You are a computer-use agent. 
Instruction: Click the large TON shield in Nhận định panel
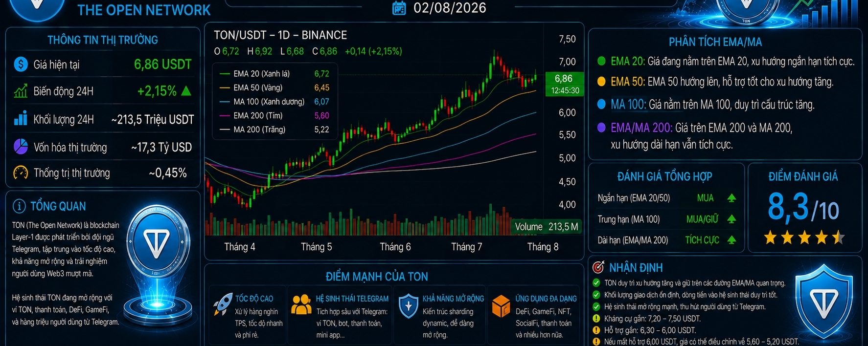[x=824, y=301]
